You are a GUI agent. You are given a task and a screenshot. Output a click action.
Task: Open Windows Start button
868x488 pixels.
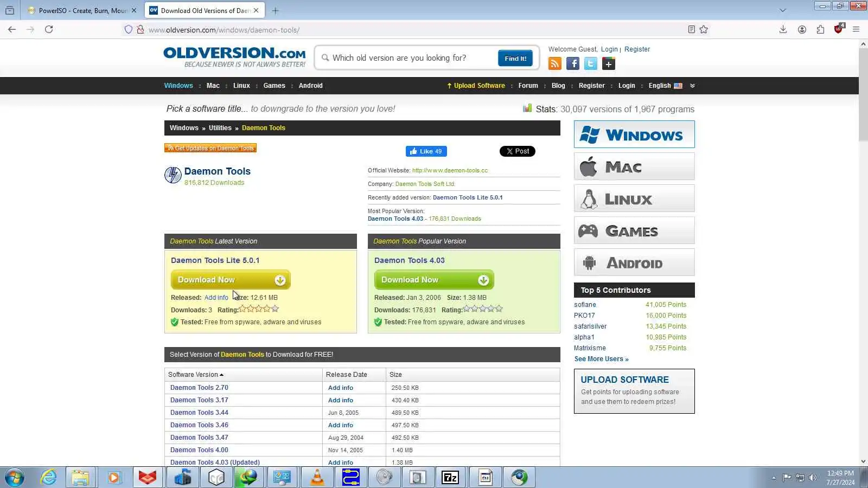click(x=15, y=478)
